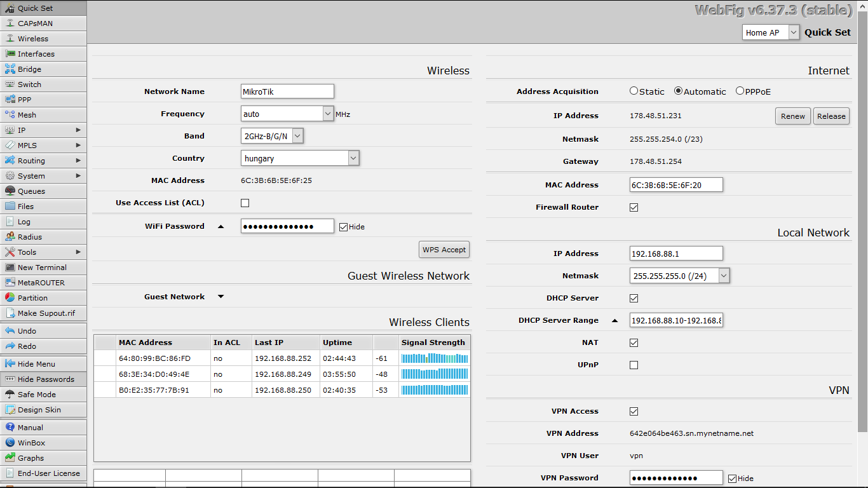Click the Partition pie chart icon
This screenshot has height=488, width=868.
[10, 298]
